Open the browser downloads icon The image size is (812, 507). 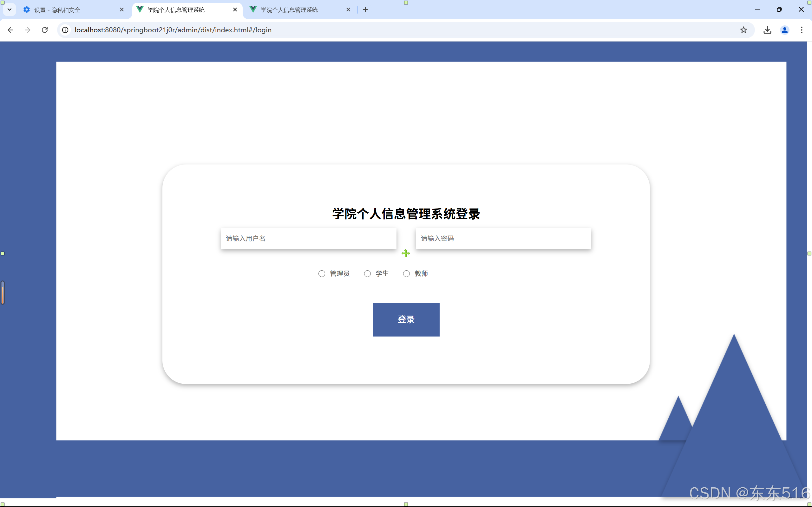(x=767, y=30)
